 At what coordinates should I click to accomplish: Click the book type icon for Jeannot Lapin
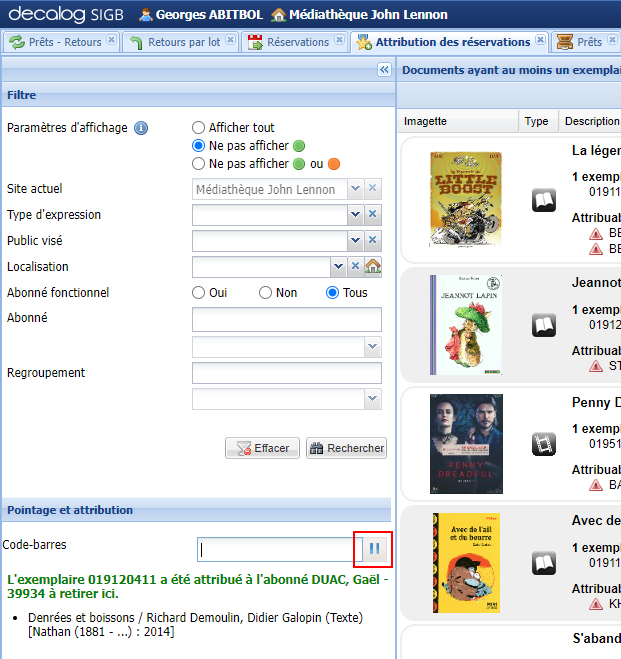544,325
